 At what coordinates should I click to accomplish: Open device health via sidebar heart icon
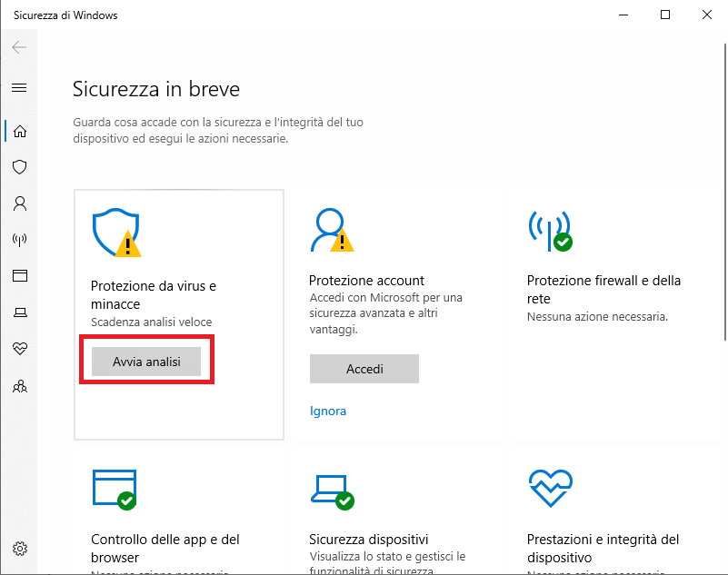click(x=19, y=349)
